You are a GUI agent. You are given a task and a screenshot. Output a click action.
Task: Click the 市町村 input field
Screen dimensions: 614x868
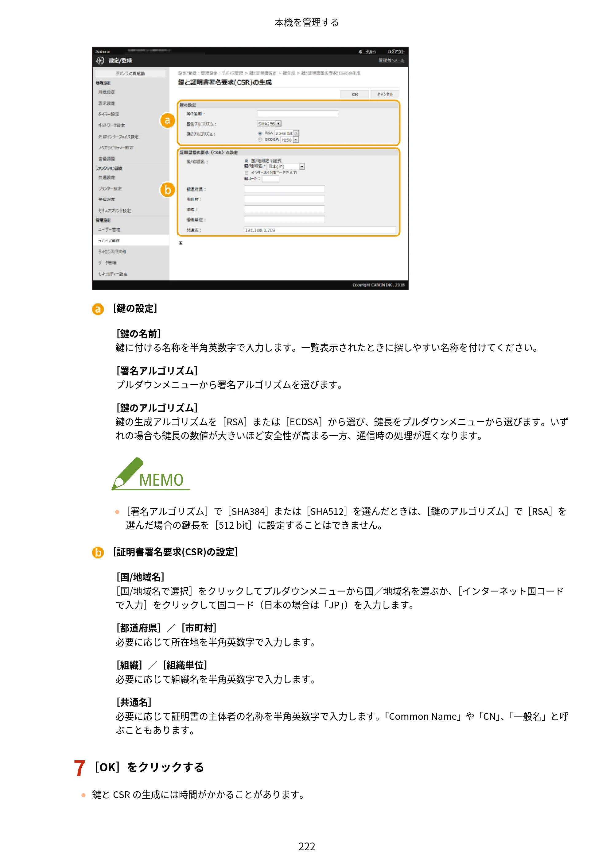[284, 199]
